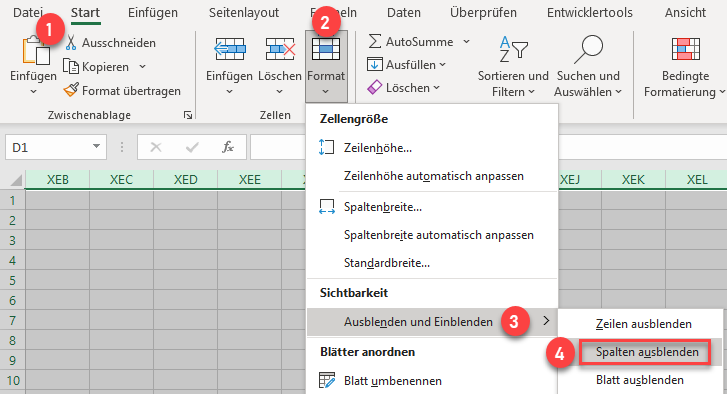The width and height of the screenshot is (727, 394).
Task: Switch to the Daten tab
Action: pyautogui.click(x=404, y=13)
